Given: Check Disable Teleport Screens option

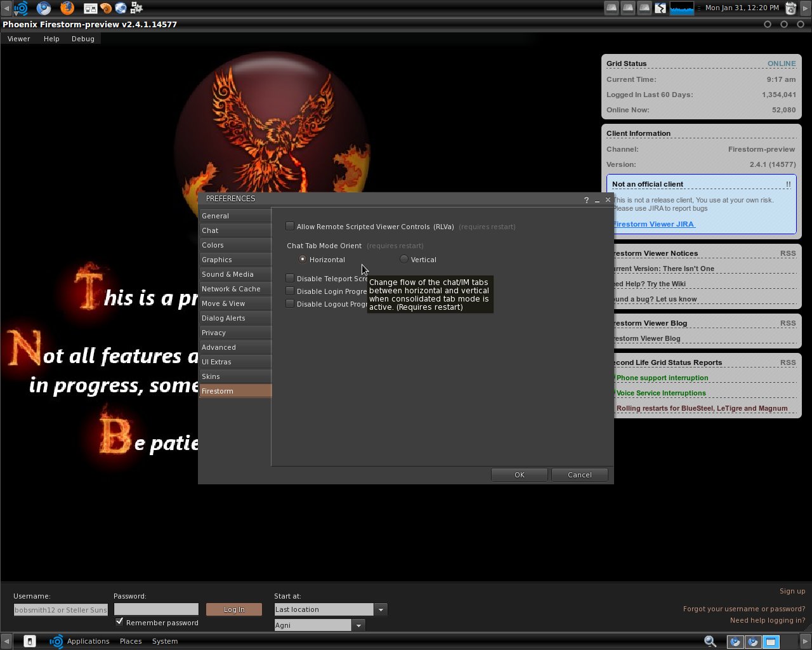Looking at the screenshot, I should 290,278.
